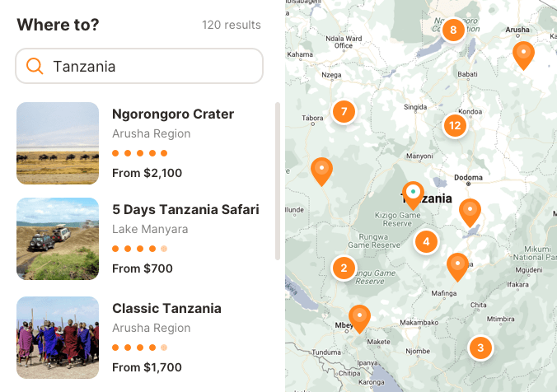
Task: Select the selected white pin over Tanzania
Action: [413, 194]
